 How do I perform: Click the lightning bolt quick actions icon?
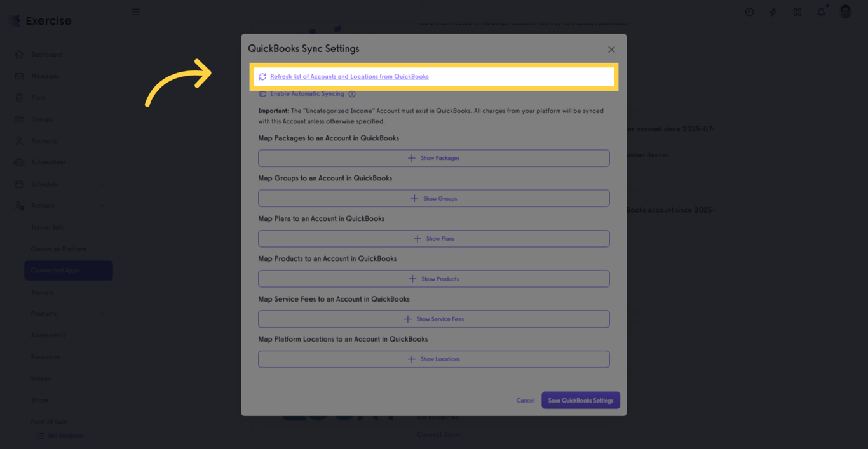(x=773, y=12)
